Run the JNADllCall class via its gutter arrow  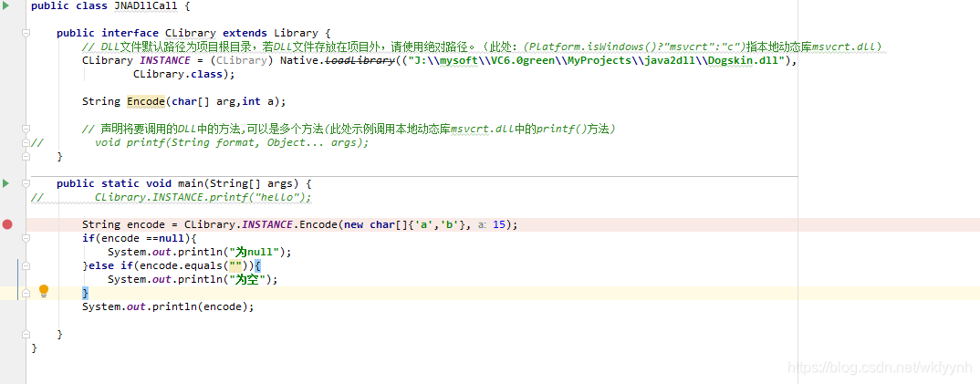tap(6, 5)
